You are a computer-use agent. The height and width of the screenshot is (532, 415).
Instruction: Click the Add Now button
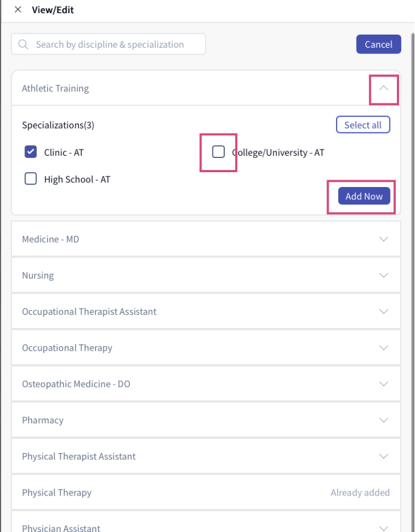click(x=364, y=196)
